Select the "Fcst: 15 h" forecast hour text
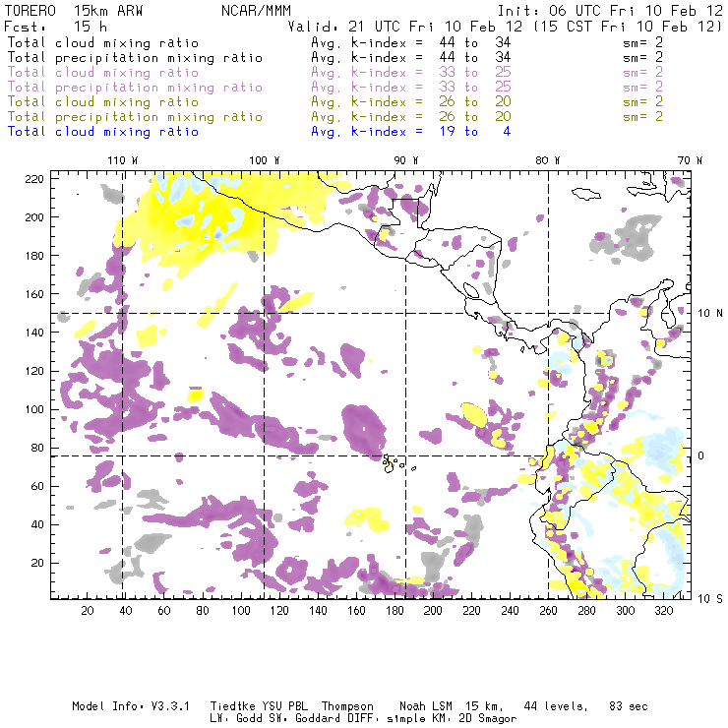 [x=55, y=27]
